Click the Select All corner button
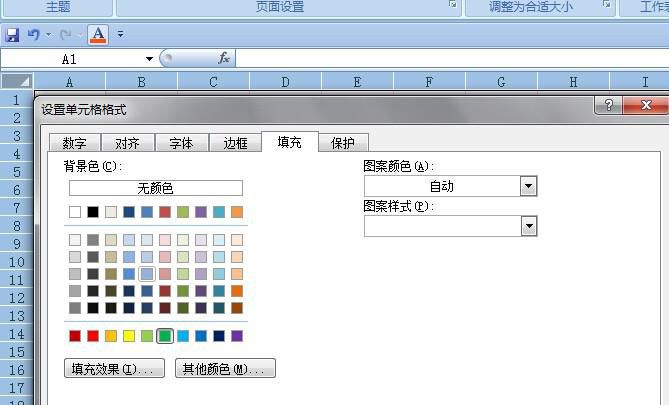Screen dimensions: 669x405 [x=17, y=81]
